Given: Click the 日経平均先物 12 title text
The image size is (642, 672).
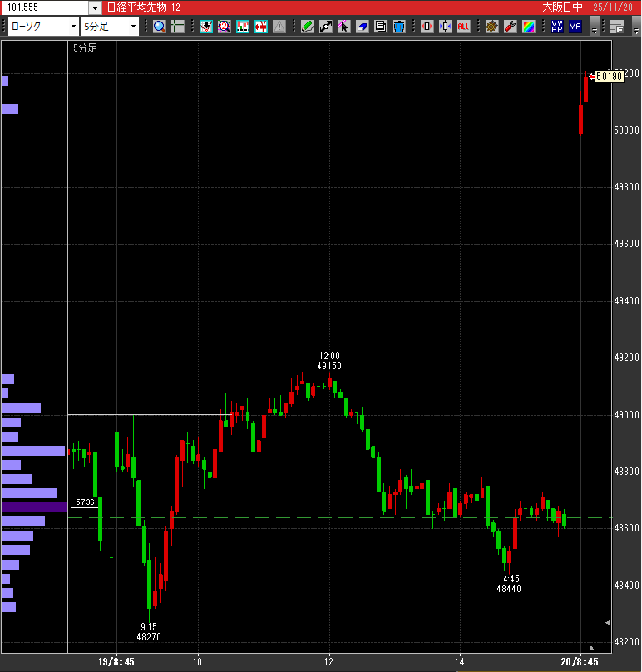Looking at the screenshot, I should click(144, 7).
